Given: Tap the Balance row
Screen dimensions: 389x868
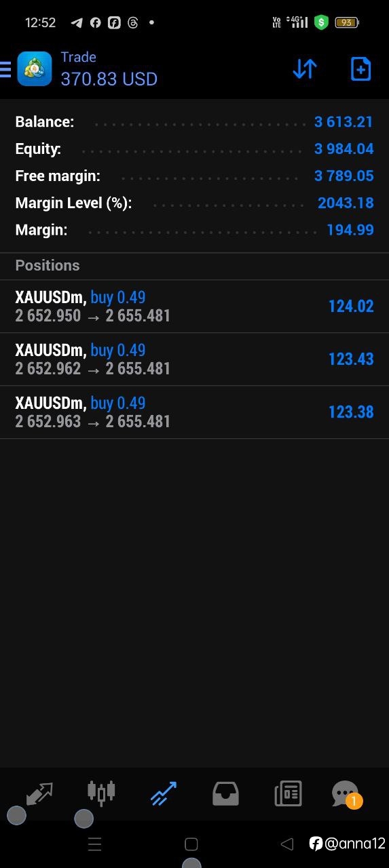Looking at the screenshot, I should click(194, 122).
